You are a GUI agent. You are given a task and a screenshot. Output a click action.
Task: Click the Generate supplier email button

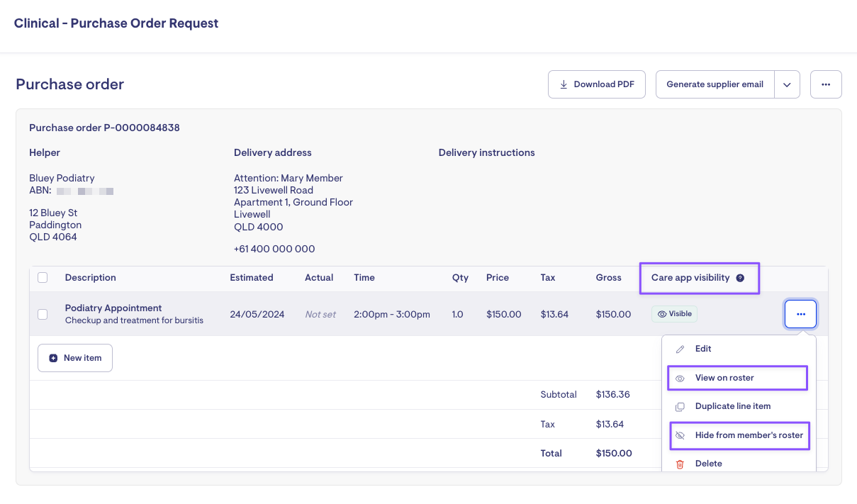(715, 84)
